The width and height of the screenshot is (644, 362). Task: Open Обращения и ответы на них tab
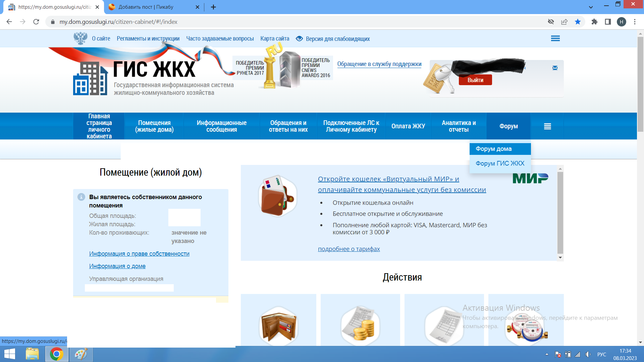click(x=288, y=126)
